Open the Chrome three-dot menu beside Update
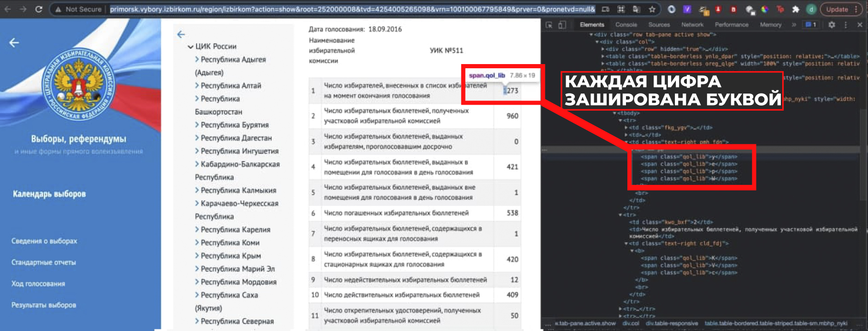 (x=856, y=9)
